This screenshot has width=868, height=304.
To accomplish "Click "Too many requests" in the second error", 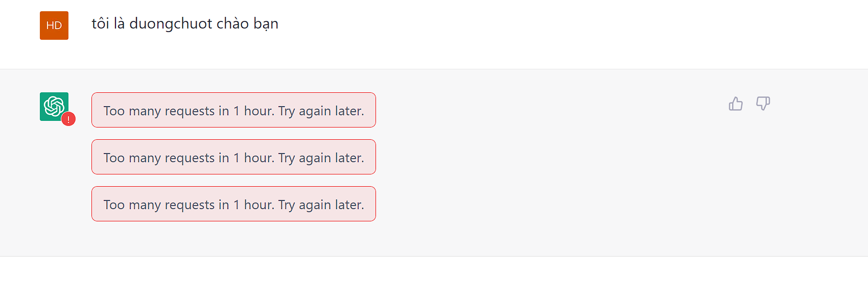I will click(x=159, y=158).
